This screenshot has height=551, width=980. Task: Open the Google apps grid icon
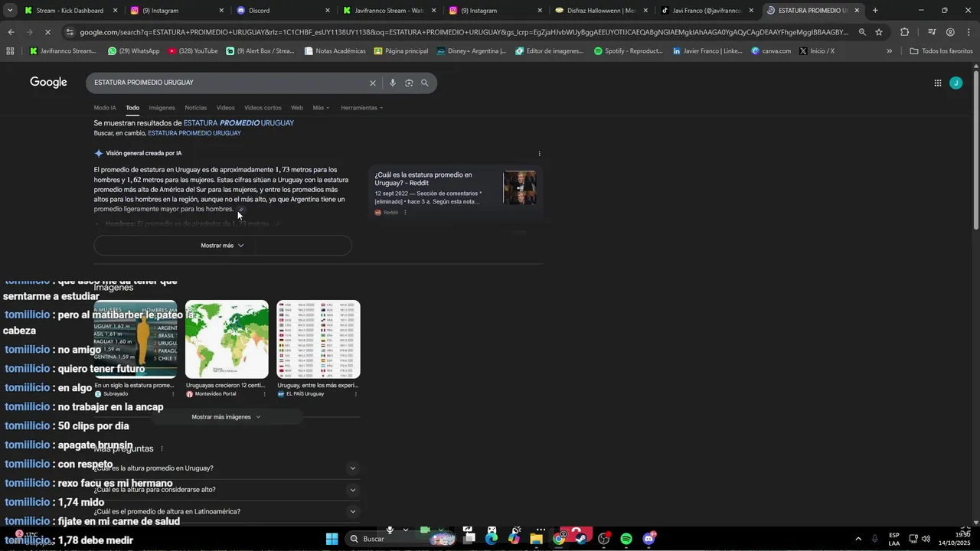[937, 83]
